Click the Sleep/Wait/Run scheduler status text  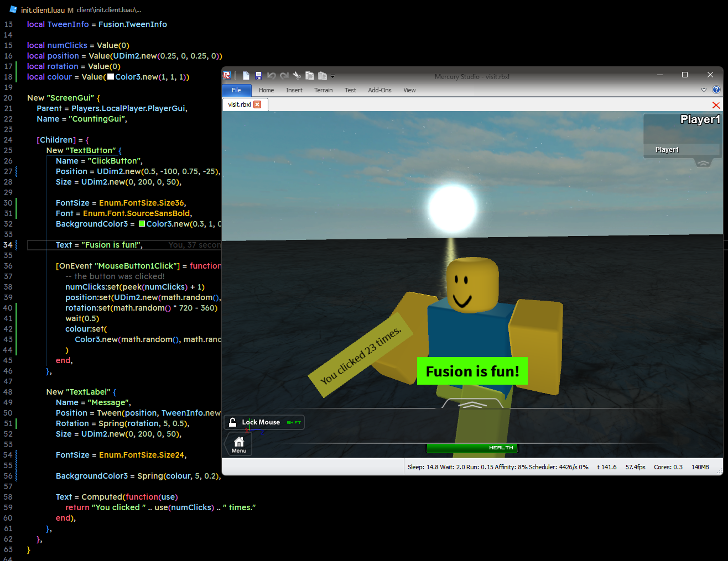pos(498,467)
